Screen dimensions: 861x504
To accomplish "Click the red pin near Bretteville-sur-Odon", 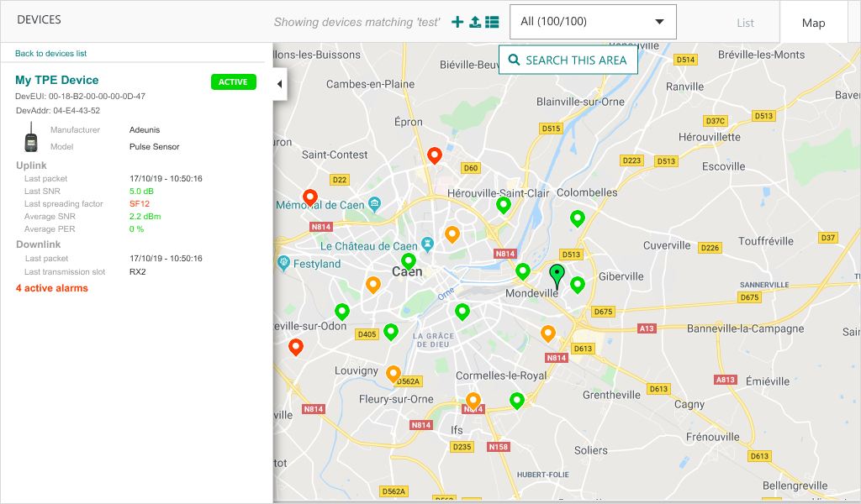I will coord(296,346).
